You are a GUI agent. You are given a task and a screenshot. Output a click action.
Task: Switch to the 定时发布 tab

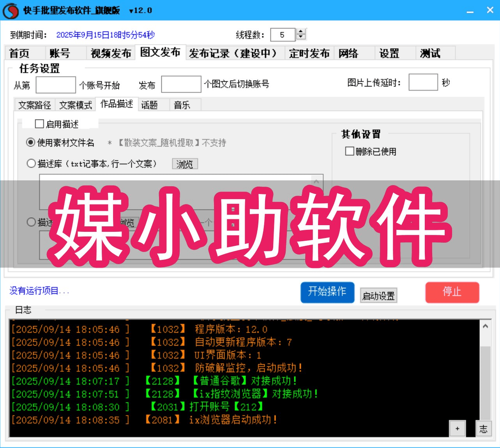(309, 53)
